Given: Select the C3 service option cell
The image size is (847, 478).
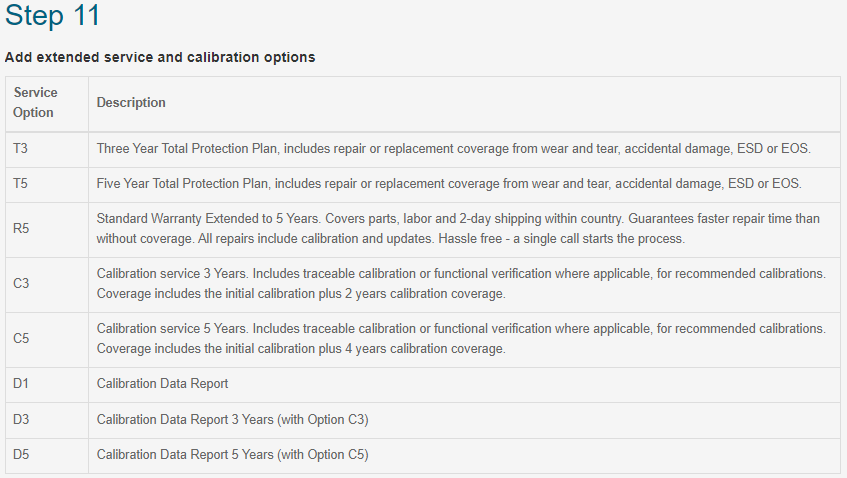Looking at the screenshot, I should 47,284.
